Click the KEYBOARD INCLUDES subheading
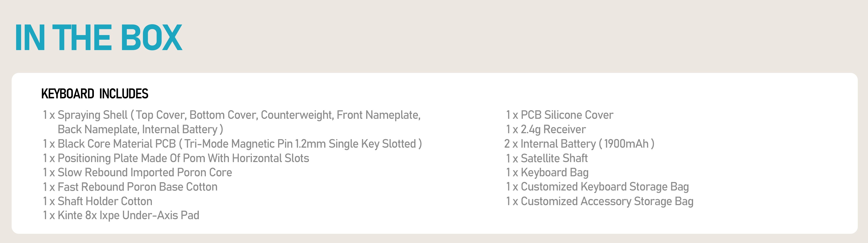The image size is (868, 243). (x=95, y=94)
